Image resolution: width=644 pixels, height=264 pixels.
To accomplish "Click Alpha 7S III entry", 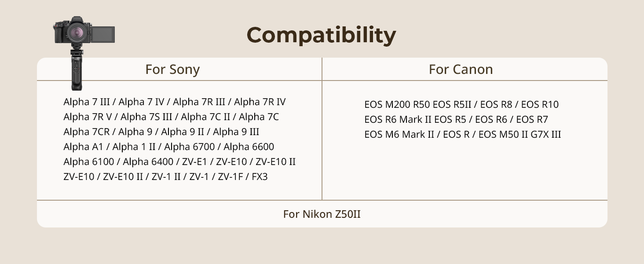I will click(x=146, y=117).
